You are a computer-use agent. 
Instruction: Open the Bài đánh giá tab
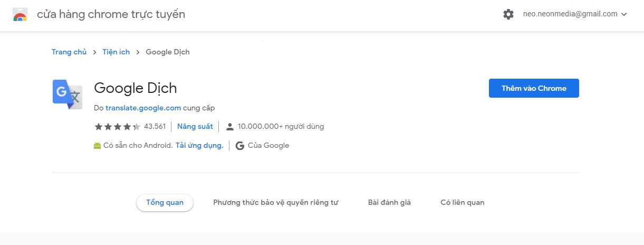[x=389, y=203]
